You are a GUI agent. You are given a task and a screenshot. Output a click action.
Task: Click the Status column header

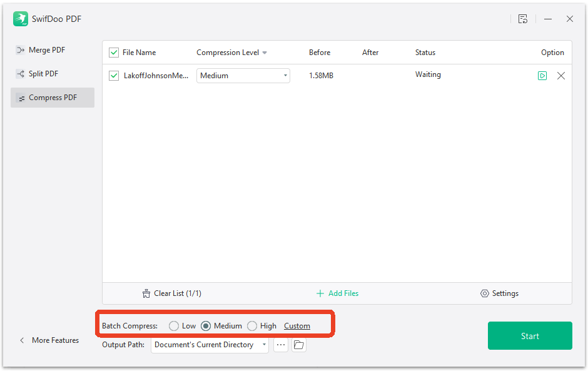pos(425,53)
